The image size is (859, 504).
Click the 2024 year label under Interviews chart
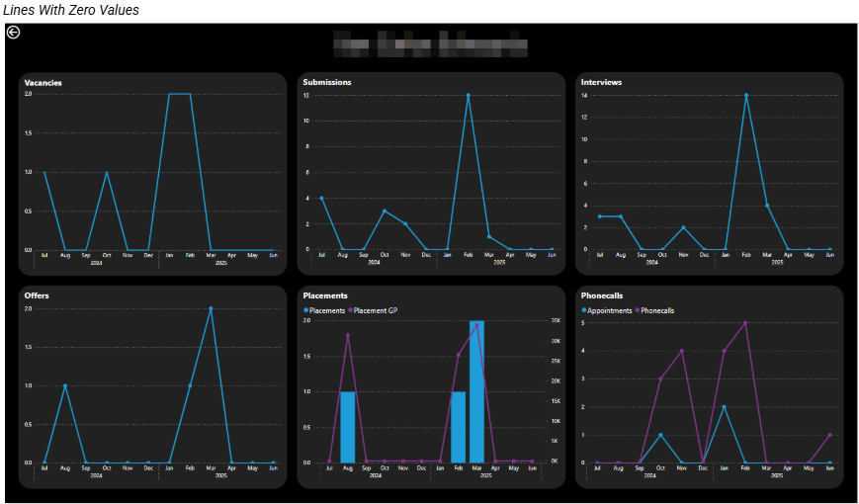coord(652,263)
